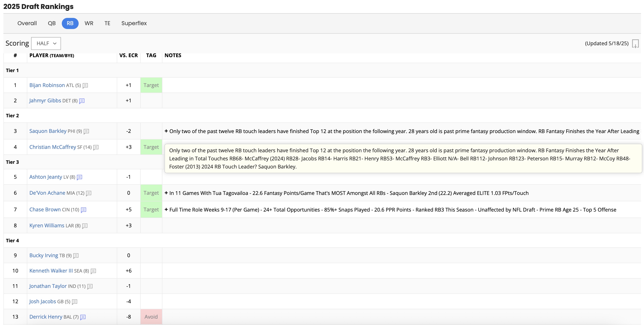This screenshot has height=325, width=644.
Task: Click +6 ECR value for Kenneth Walker III
Action: coord(129,270)
